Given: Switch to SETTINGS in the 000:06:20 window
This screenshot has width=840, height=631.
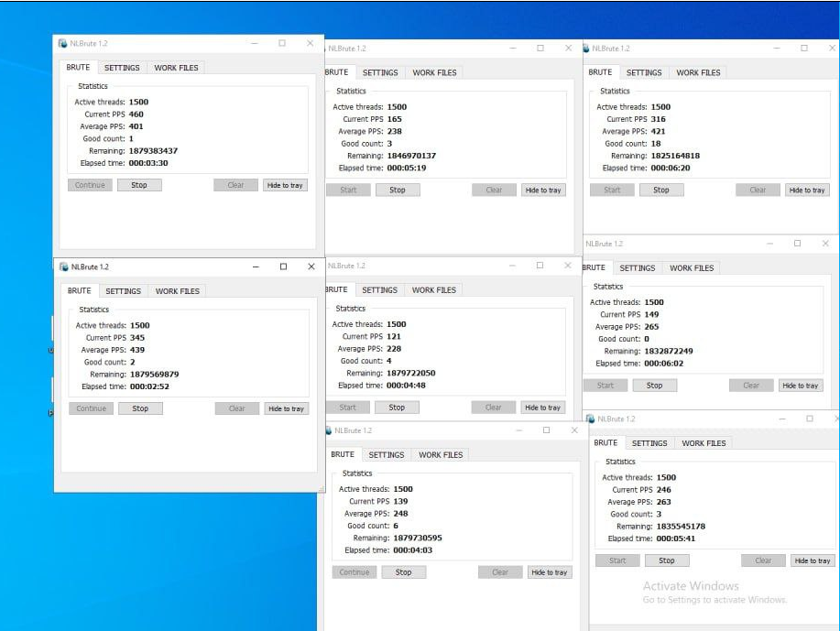Looking at the screenshot, I should pos(644,73).
